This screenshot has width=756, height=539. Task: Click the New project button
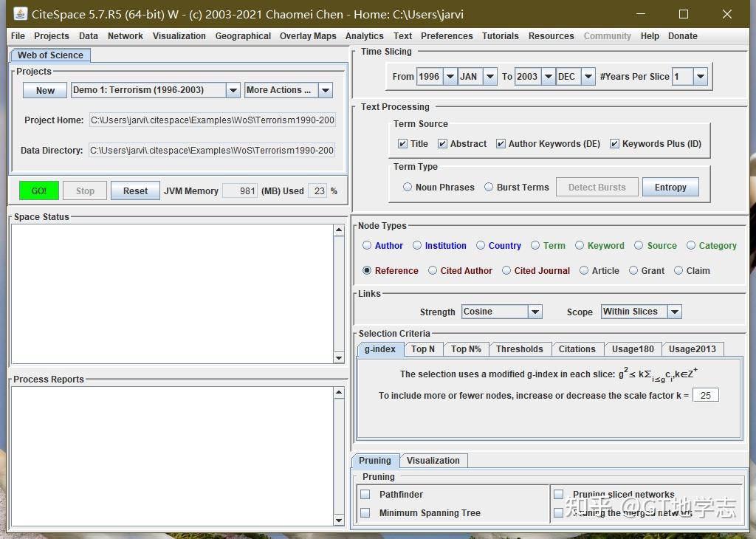tap(45, 90)
